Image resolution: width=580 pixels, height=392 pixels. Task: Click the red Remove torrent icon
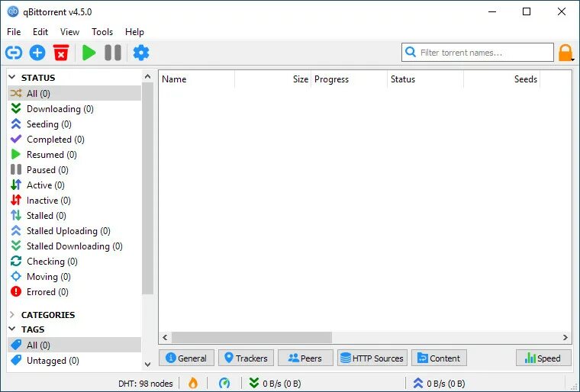point(61,53)
